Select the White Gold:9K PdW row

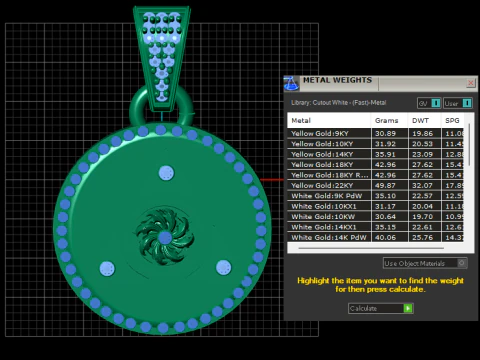click(x=375, y=196)
